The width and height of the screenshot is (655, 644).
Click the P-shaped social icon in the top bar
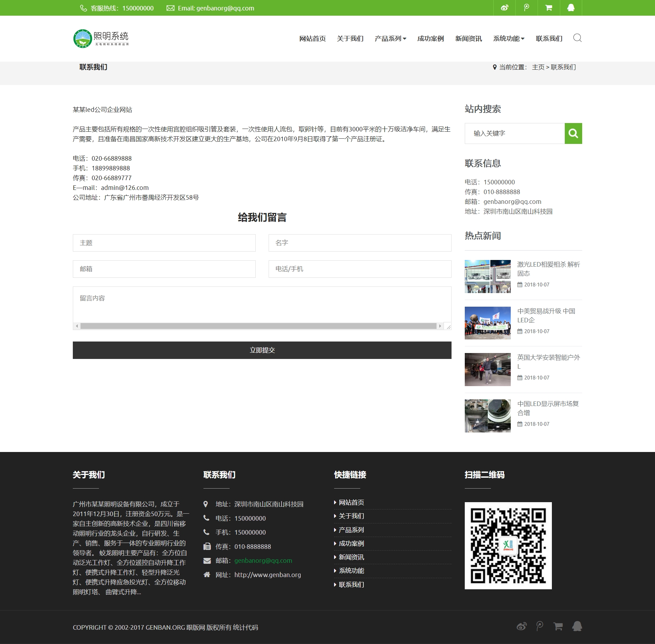tap(527, 8)
